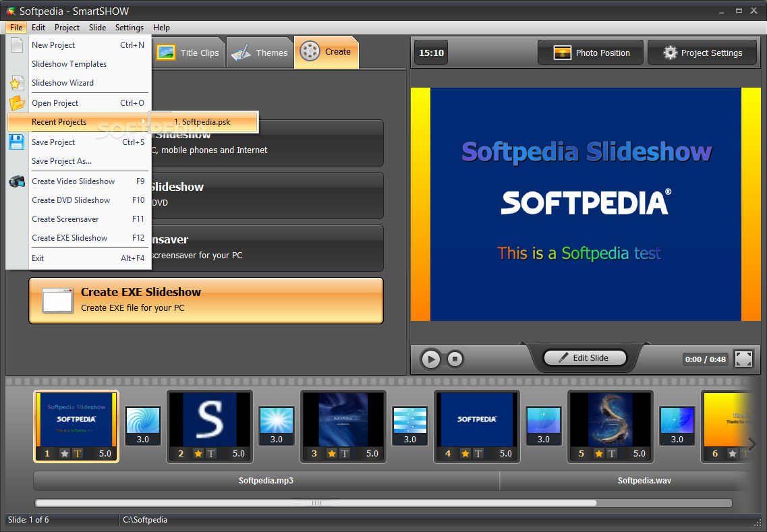
Task: Click the Softpedia.mp3 audio track
Action: point(266,481)
